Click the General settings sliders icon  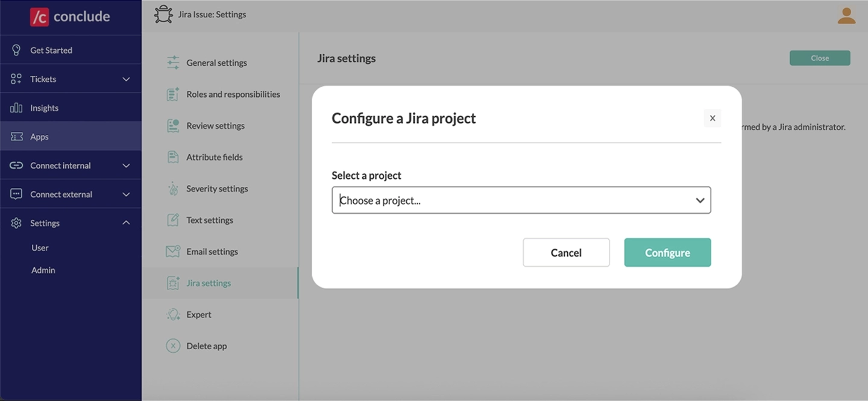click(x=173, y=63)
